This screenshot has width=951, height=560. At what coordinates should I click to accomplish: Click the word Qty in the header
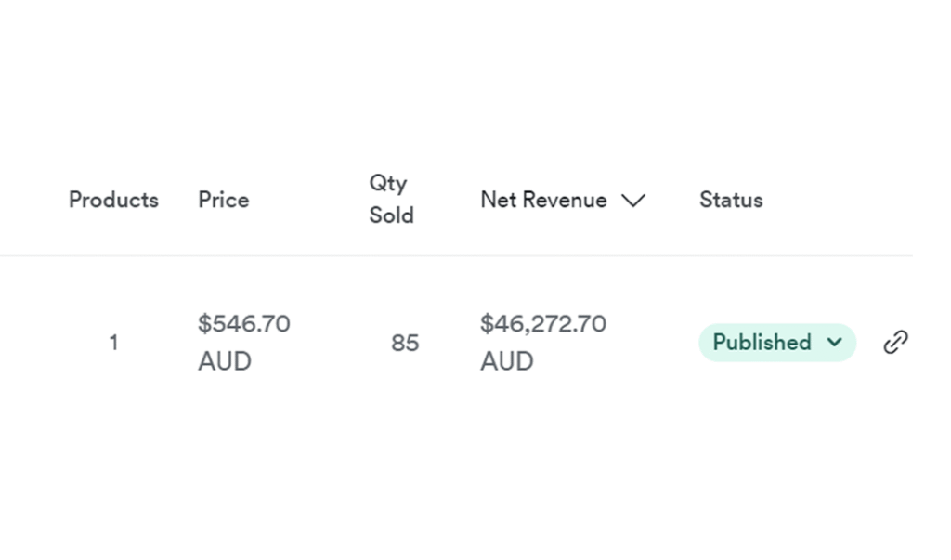[x=387, y=183]
